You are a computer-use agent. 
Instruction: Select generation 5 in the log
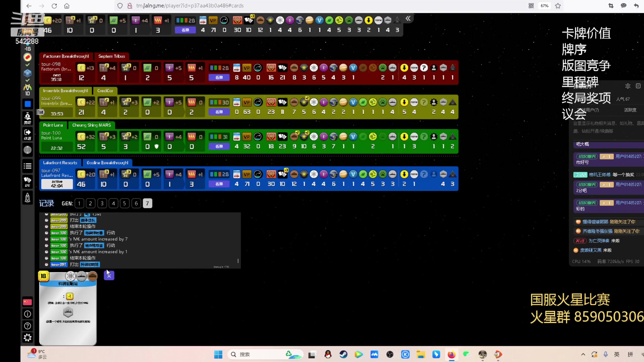pyautogui.click(x=125, y=203)
